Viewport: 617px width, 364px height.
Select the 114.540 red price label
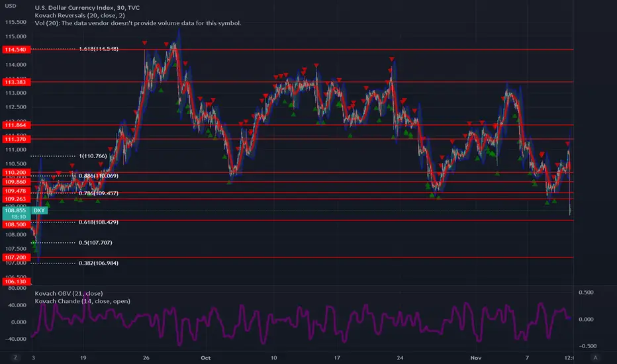click(x=16, y=50)
